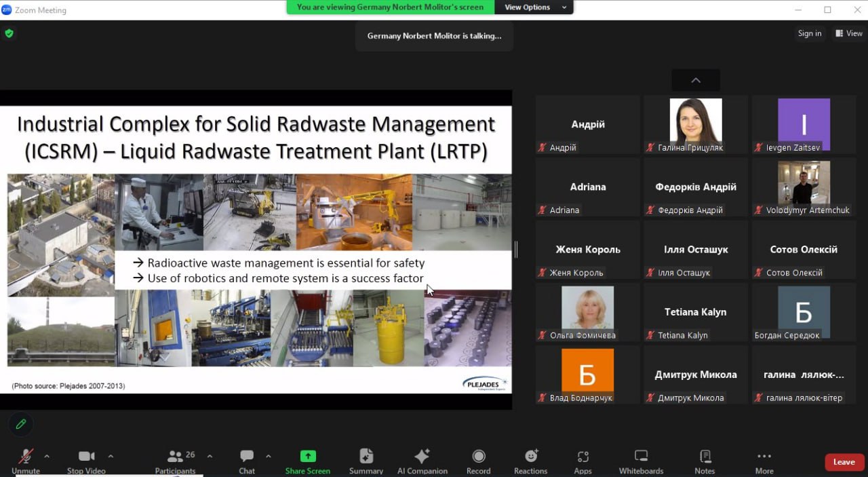The image size is (868, 477).
Task: Open the Reactions menu
Action: point(530,461)
